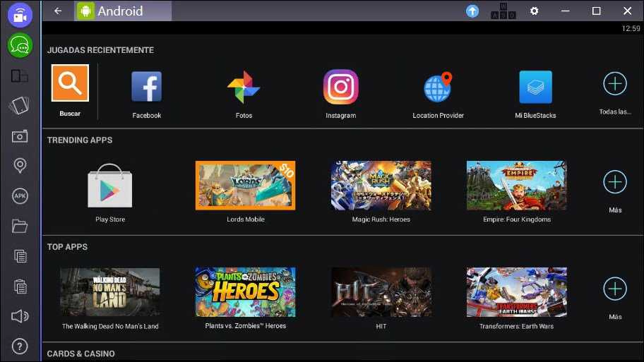
Task: Click Más button in Top Apps
Action: 615,289
